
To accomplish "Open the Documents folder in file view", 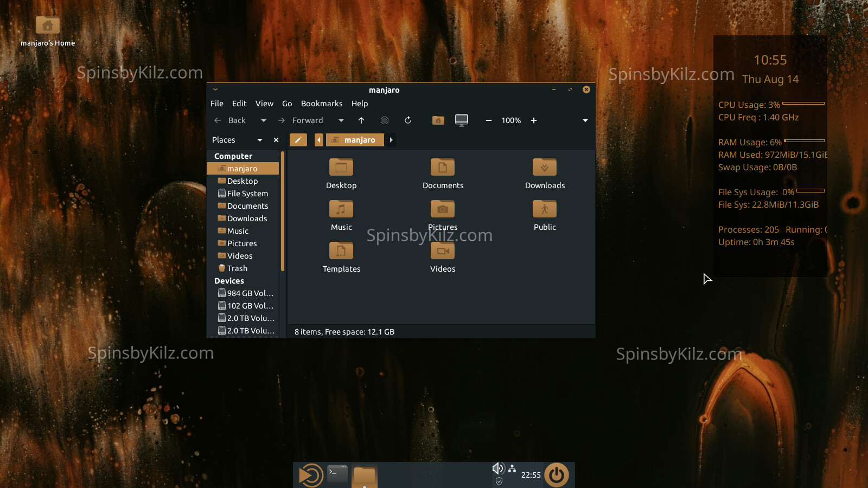I will point(443,174).
